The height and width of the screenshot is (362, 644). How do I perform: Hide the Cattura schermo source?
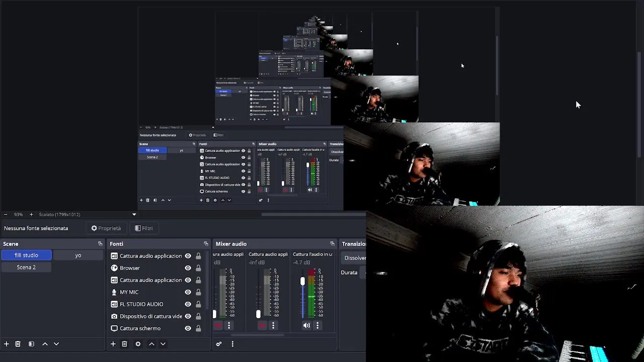coord(188,328)
